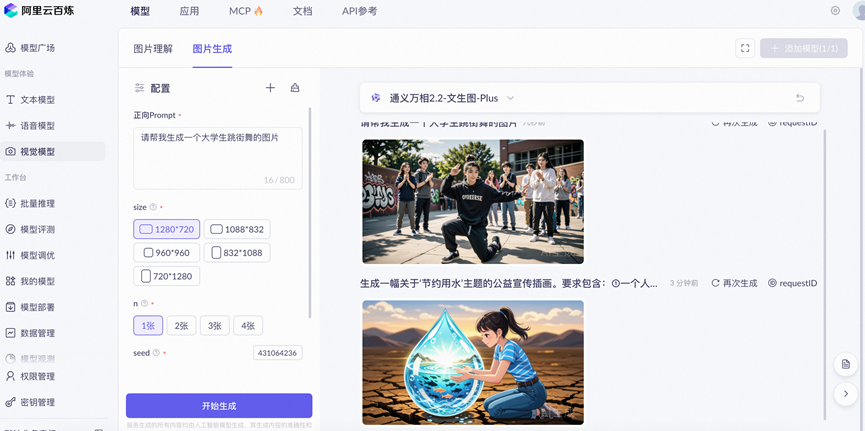Select the 1280*720 size option
The image size is (865, 431).
click(x=167, y=229)
